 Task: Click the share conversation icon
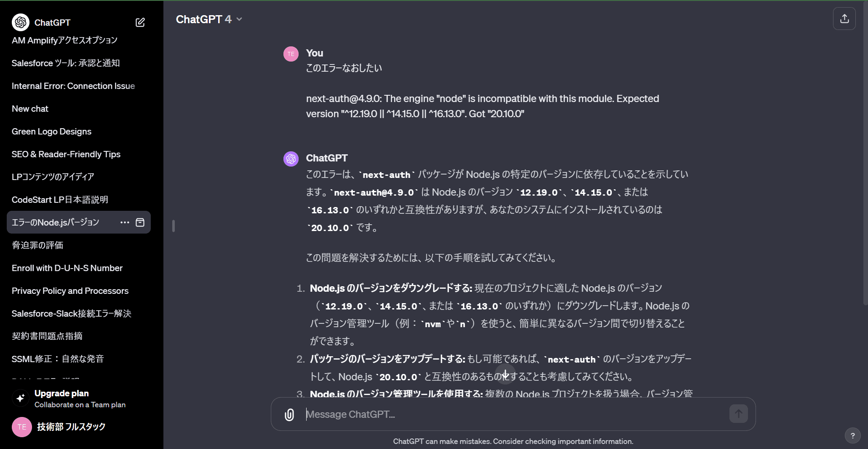(x=844, y=19)
